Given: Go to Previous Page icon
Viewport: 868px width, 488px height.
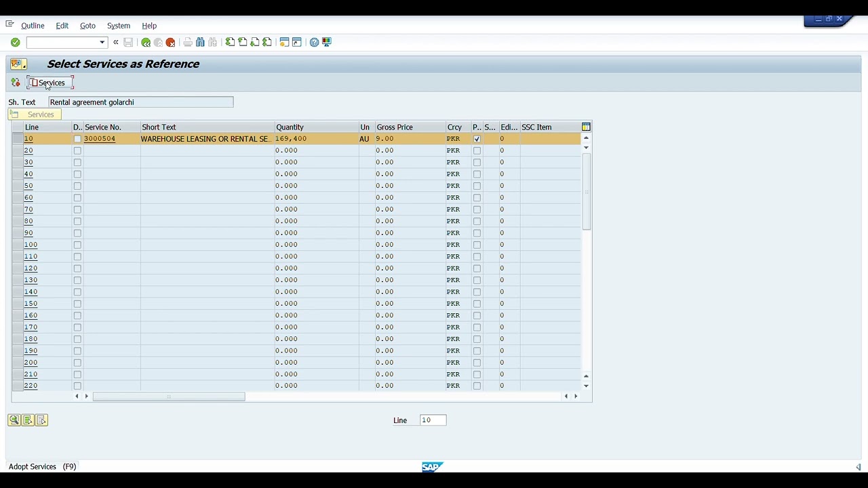Looking at the screenshot, I should click(242, 42).
